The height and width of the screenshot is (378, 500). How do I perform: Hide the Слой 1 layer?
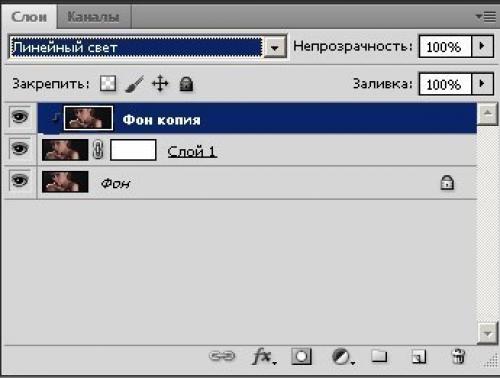20,148
